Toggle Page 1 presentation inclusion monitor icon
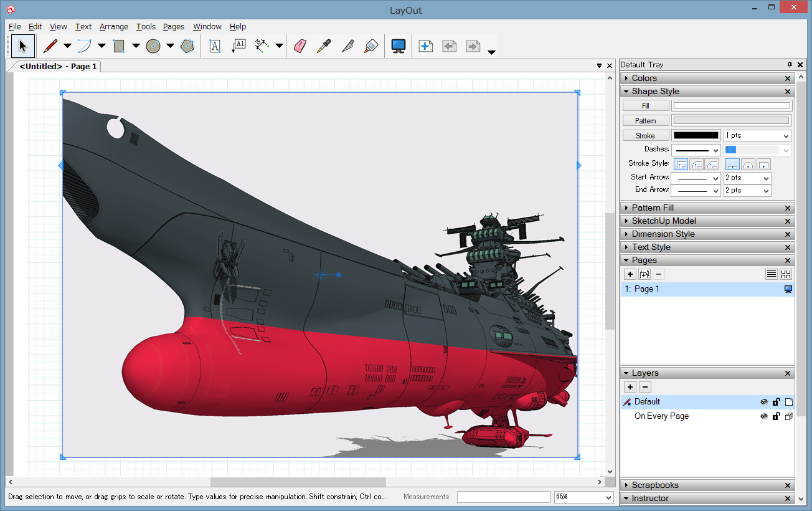This screenshot has height=511, width=812. [788, 289]
